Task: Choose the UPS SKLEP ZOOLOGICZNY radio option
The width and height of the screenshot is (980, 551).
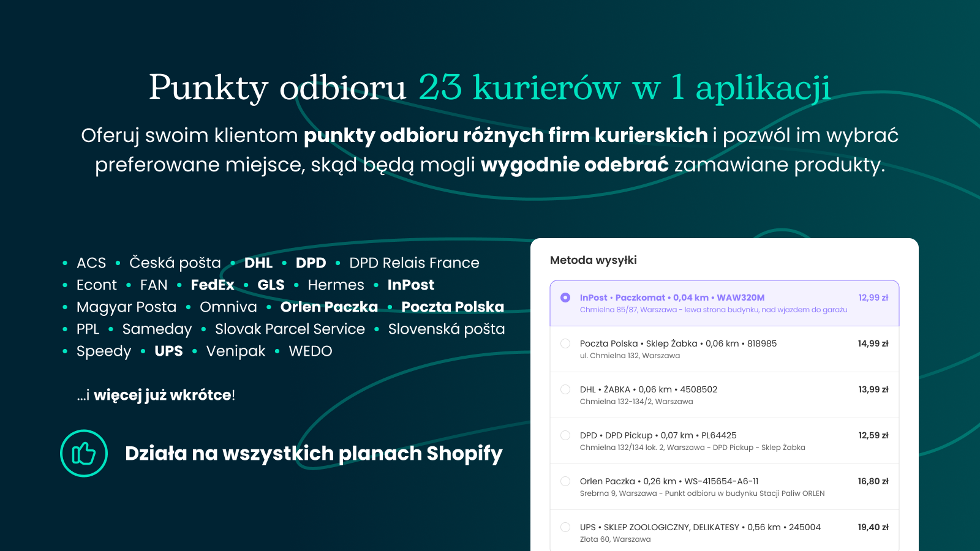Action: click(x=565, y=527)
